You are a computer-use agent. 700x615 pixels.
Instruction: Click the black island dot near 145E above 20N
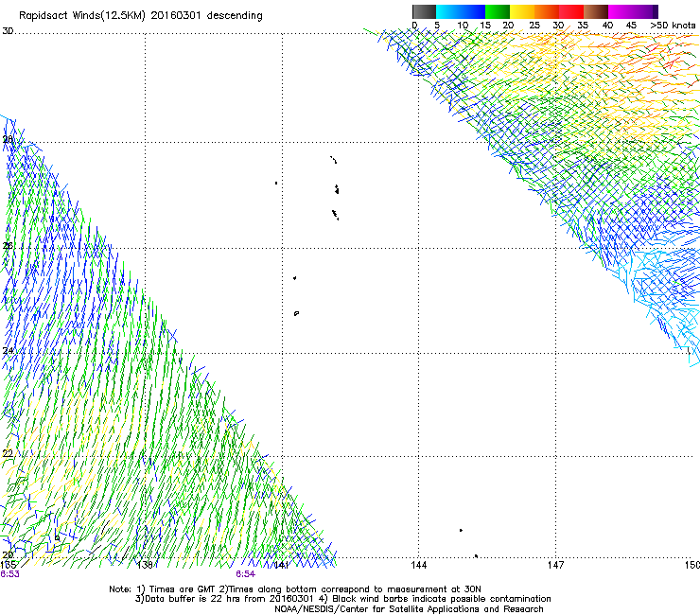(x=461, y=530)
